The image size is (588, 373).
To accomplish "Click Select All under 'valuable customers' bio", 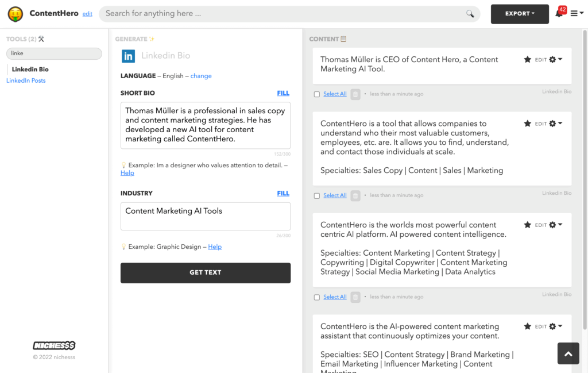I will point(335,195).
